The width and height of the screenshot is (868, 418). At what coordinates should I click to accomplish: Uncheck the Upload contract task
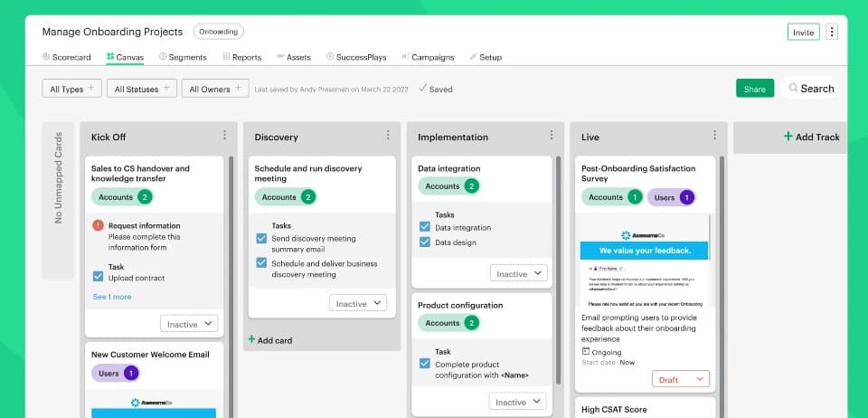(x=98, y=276)
